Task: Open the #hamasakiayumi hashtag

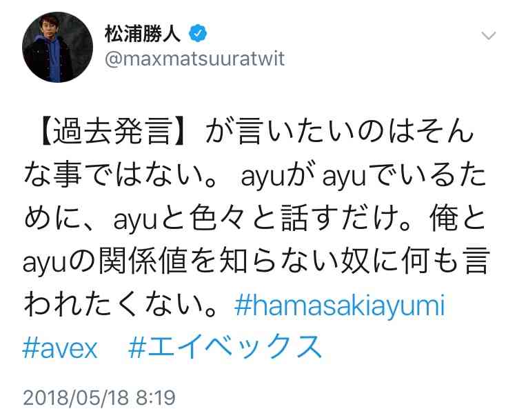Action: tap(340, 306)
